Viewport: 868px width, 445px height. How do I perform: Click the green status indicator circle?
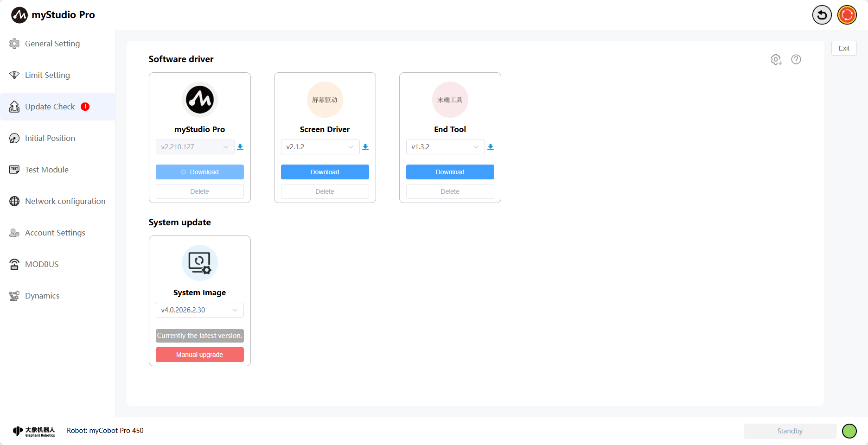(849, 431)
